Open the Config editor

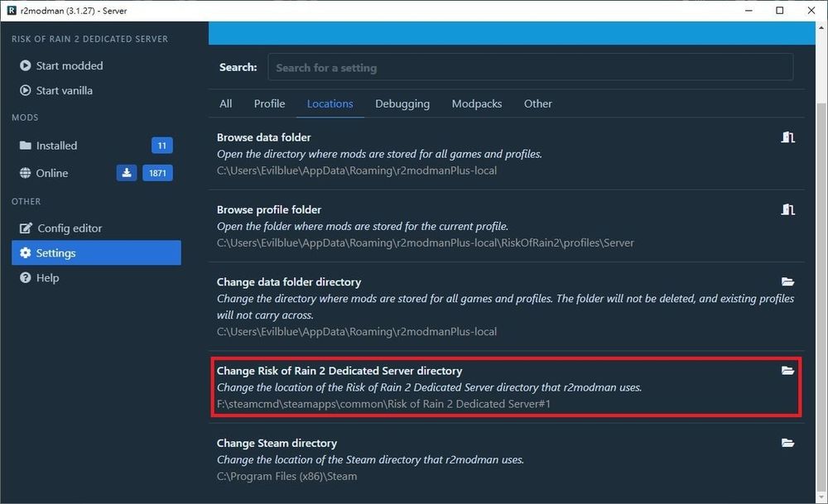tap(70, 228)
